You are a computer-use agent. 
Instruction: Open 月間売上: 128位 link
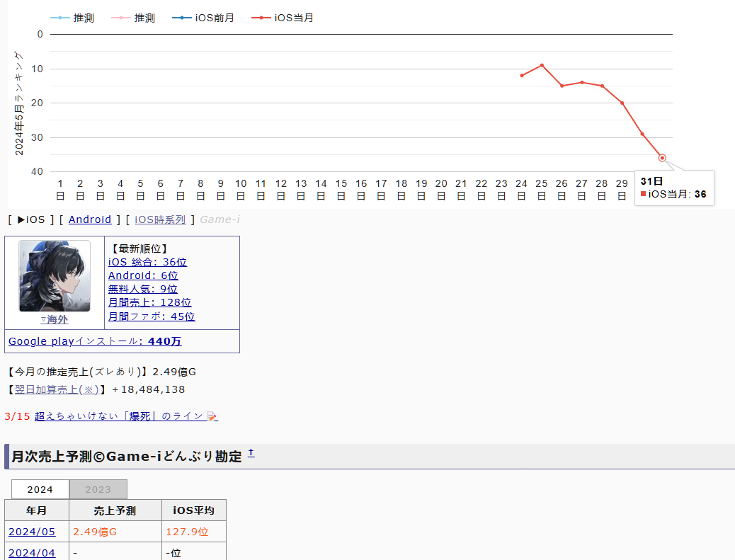150,303
